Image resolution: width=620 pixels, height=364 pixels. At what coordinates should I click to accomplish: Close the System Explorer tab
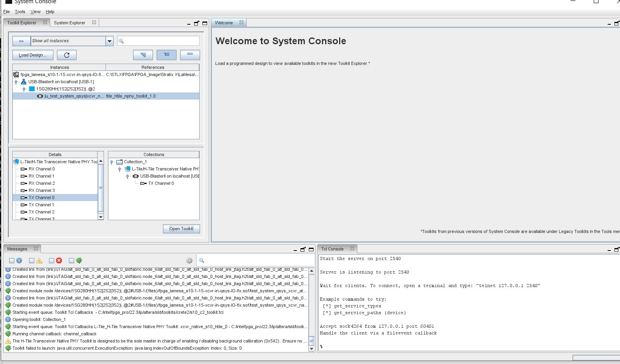pos(94,22)
